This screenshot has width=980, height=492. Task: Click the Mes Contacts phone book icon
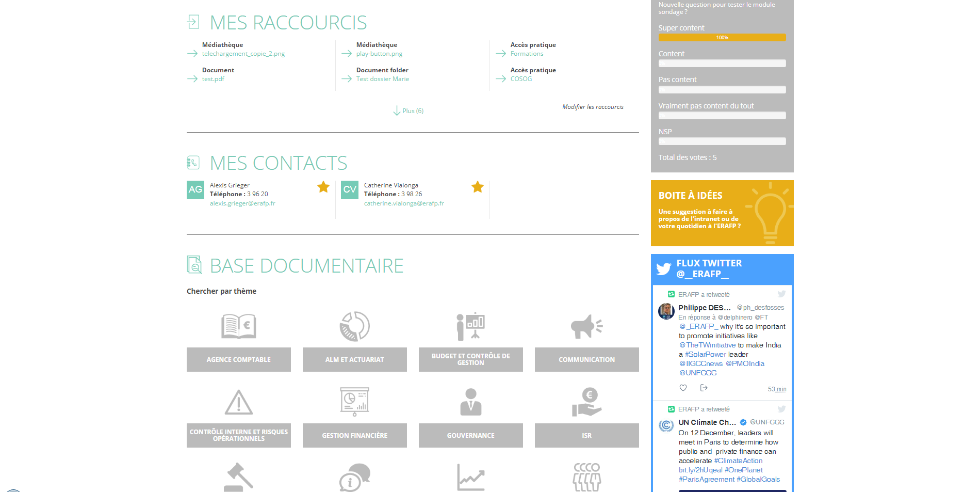click(x=193, y=163)
